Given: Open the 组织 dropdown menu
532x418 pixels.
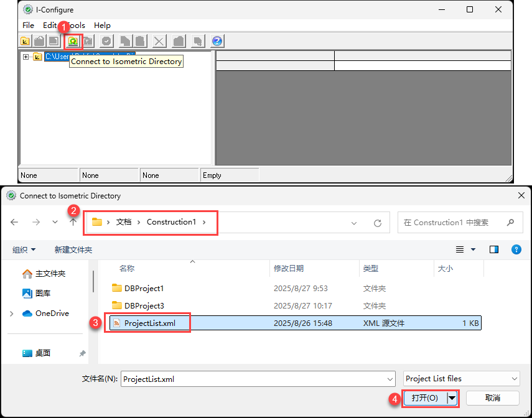Looking at the screenshot, I should pyautogui.click(x=24, y=249).
